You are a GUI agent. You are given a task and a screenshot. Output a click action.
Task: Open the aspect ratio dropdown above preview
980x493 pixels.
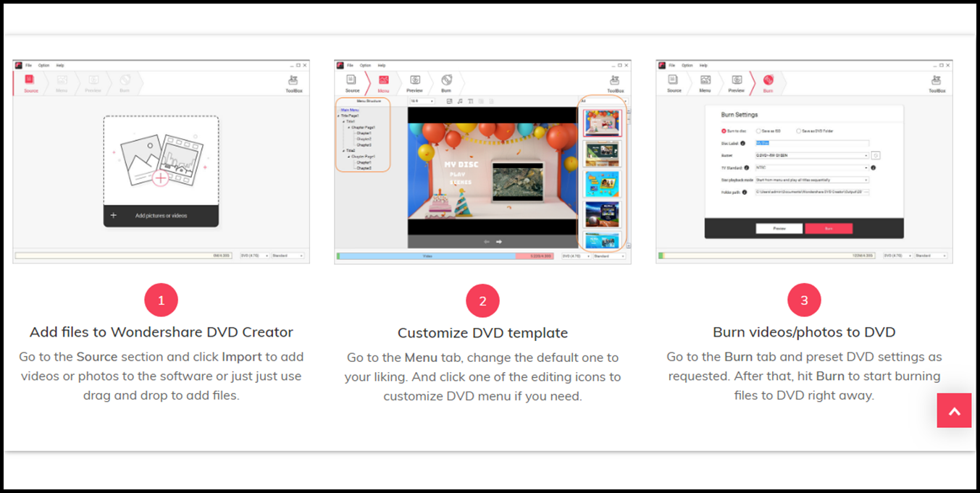(422, 101)
